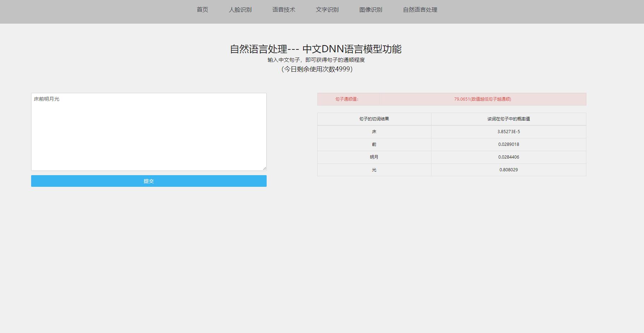
Task: Click the blue 提交 submit button
Action: [x=149, y=181]
